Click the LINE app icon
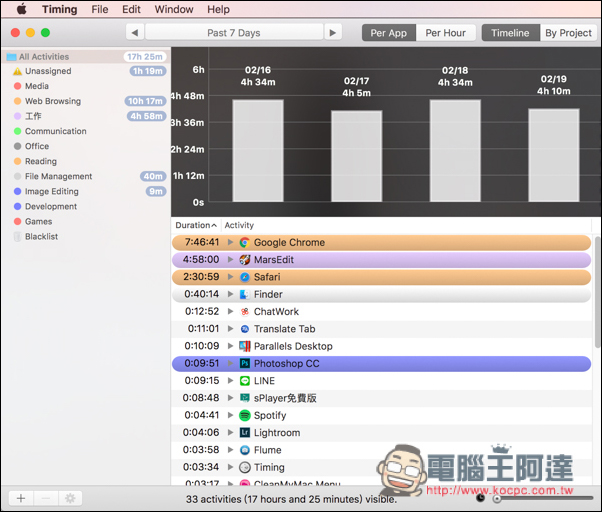 244,381
